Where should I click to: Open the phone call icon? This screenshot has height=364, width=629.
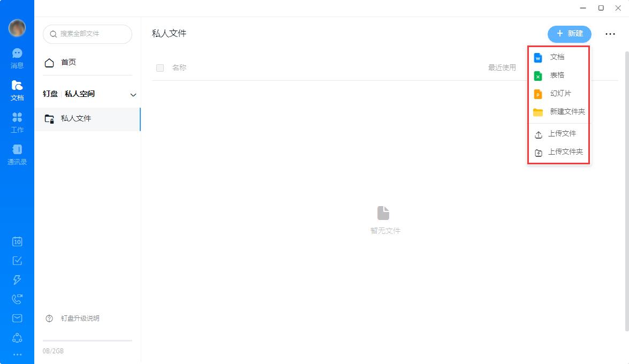click(17, 299)
